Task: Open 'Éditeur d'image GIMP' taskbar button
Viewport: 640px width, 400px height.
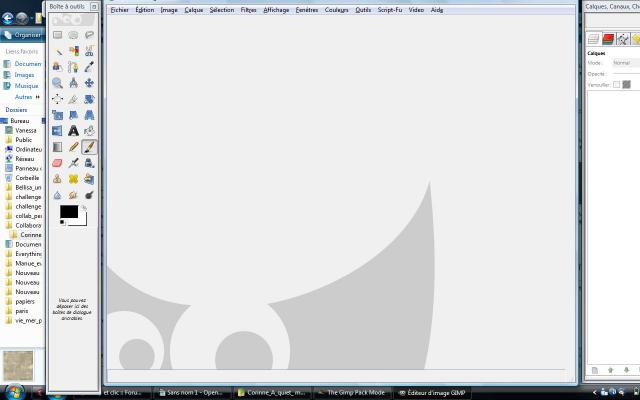Action: 432,393
